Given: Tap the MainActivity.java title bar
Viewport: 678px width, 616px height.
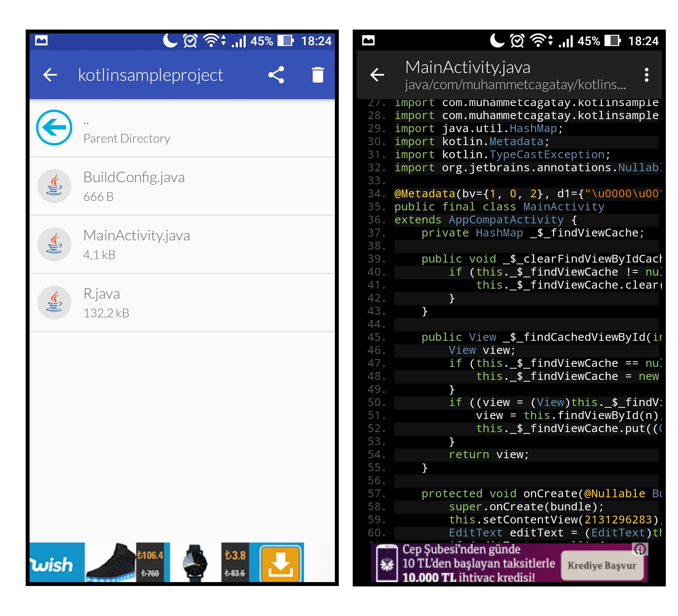Looking at the screenshot, I should (x=468, y=67).
